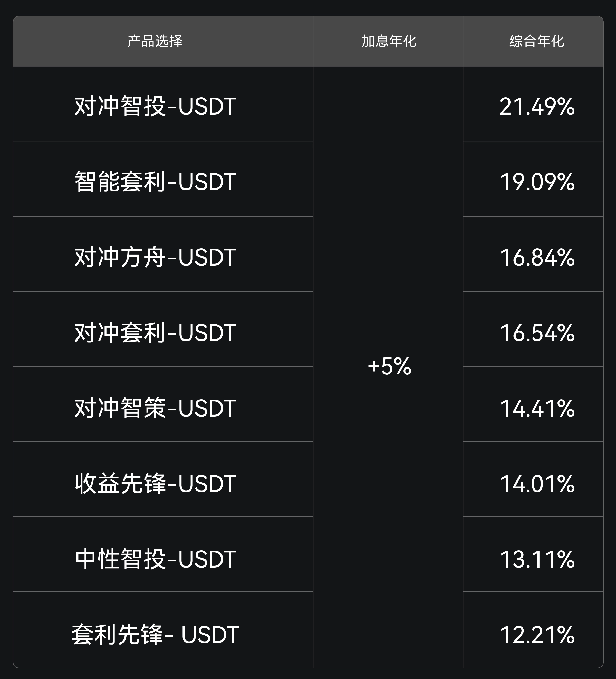
Task: Click the 综合年化 column header
Action: [x=536, y=41]
